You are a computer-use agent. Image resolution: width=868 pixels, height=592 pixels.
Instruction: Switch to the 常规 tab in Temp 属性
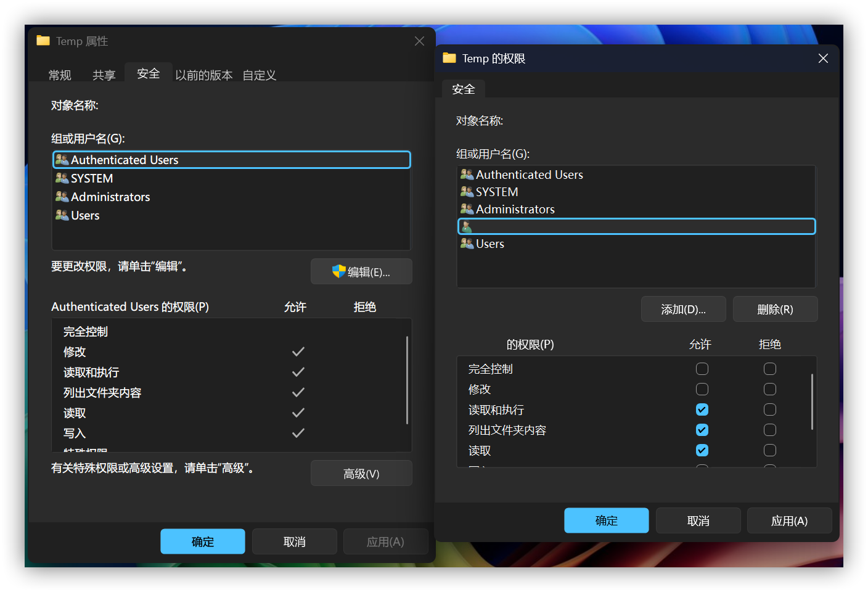pyautogui.click(x=60, y=75)
